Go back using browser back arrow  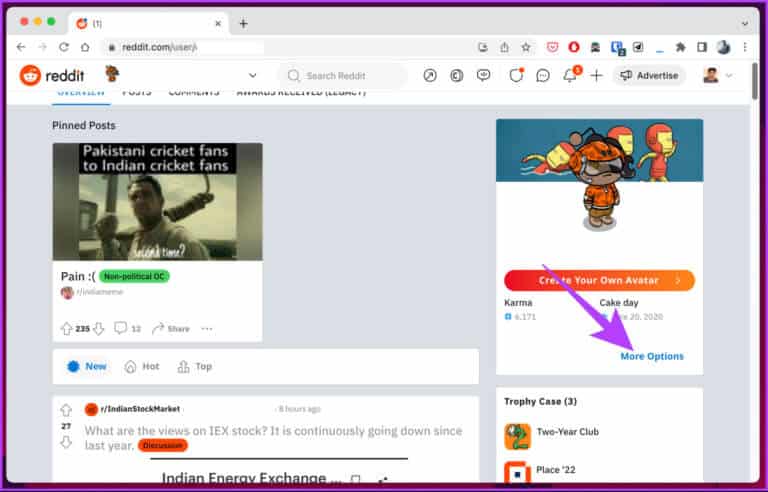click(21, 47)
